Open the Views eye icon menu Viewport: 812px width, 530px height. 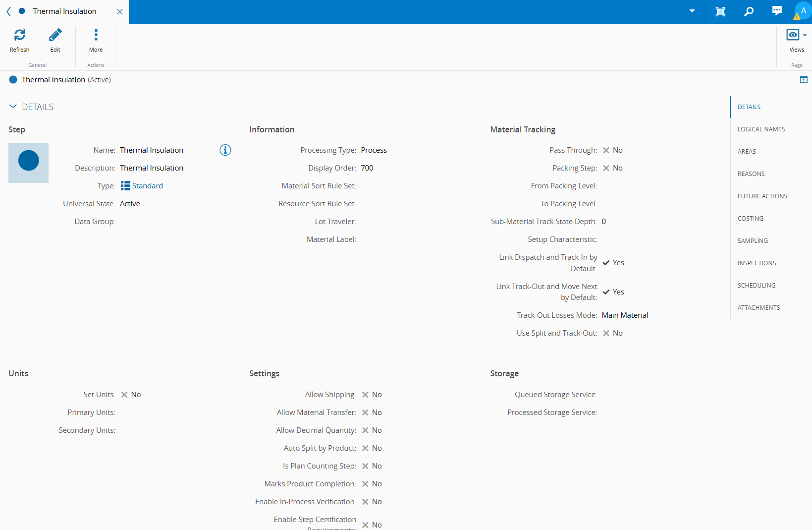pos(797,35)
